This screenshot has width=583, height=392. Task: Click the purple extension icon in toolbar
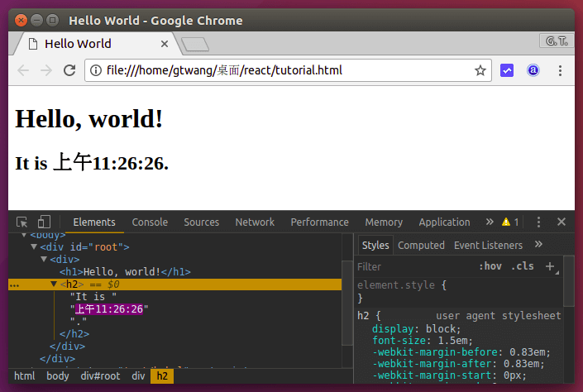click(508, 70)
